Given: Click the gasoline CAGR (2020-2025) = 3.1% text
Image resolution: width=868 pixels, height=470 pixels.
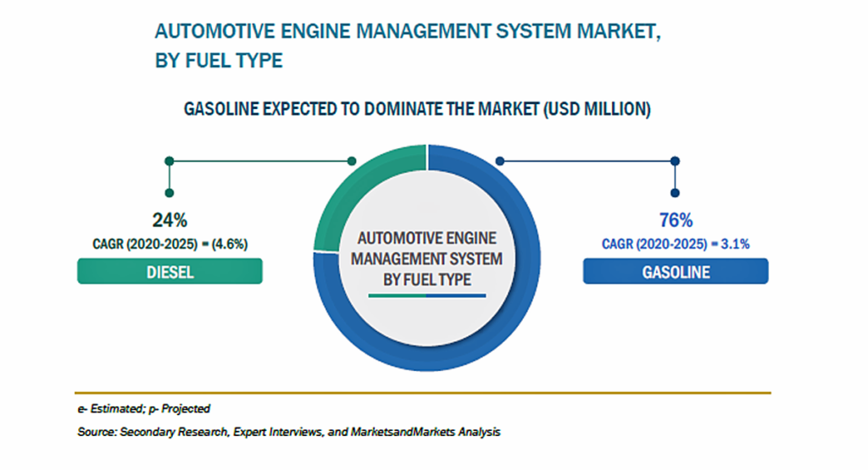Looking at the screenshot, I should (x=676, y=244).
